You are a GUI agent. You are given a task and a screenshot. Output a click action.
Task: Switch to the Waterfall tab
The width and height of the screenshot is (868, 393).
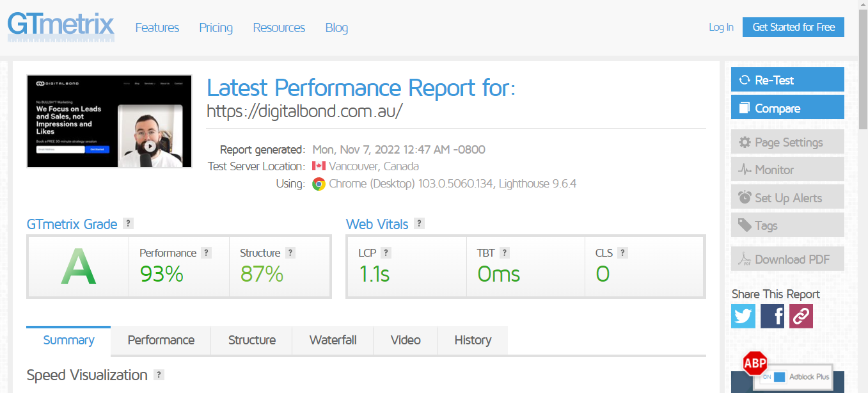[333, 340]
